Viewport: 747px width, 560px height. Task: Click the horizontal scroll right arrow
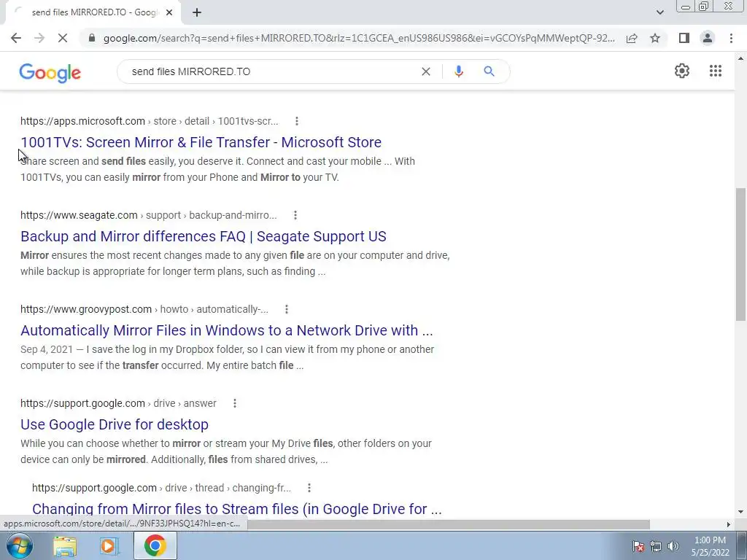pos(729,524)
